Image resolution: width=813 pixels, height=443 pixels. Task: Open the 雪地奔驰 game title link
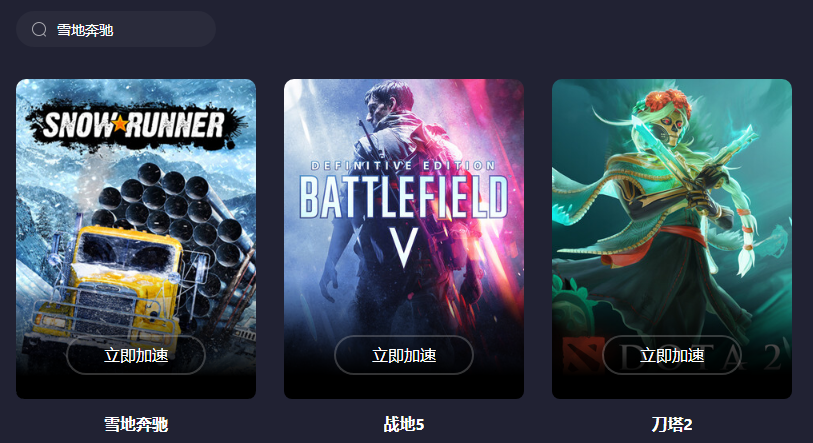136,424
